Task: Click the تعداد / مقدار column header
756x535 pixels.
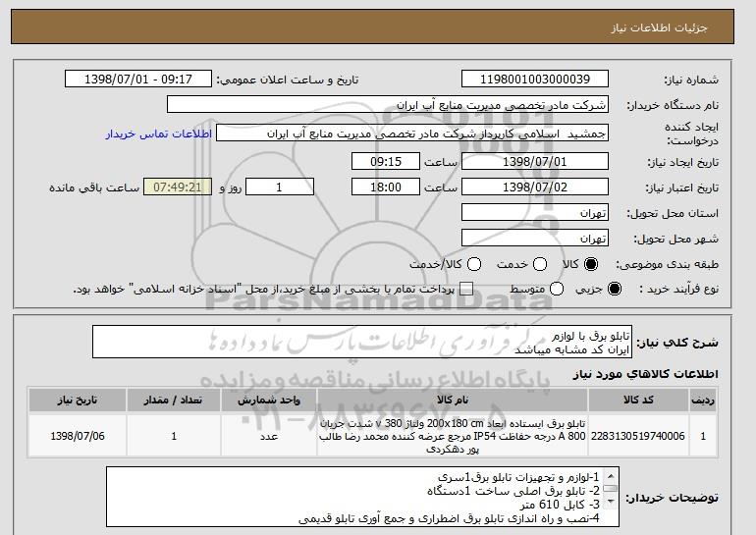Action: (174, 401)
